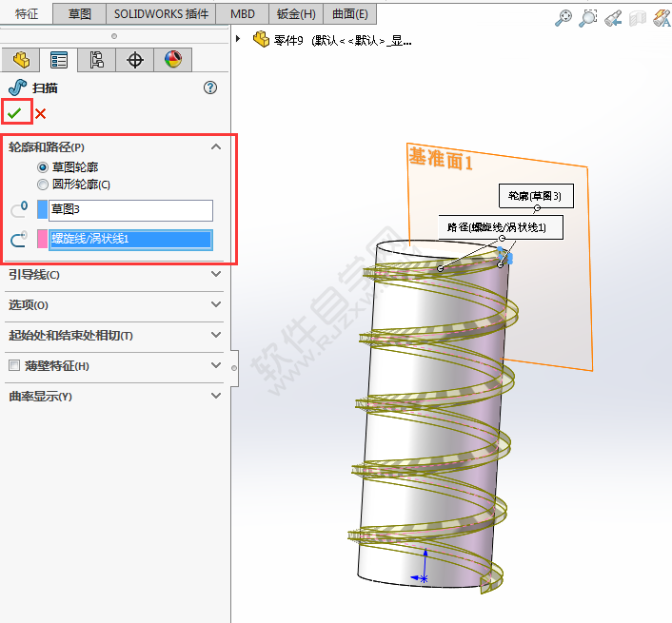Click the 螺旋线/涡状线1 path selection box
The width and height of the screenshot is (672, 623).
click(x=130, y=240)
